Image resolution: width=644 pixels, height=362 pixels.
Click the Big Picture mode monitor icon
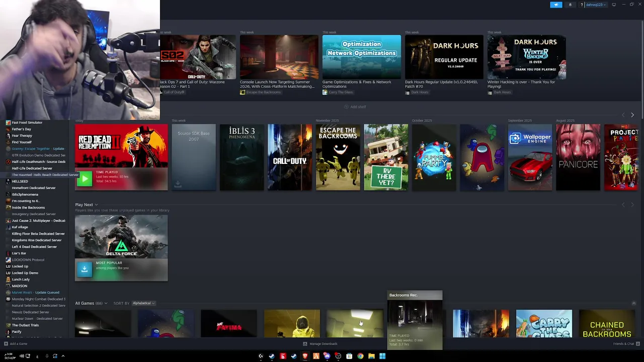tap(614, 5)
